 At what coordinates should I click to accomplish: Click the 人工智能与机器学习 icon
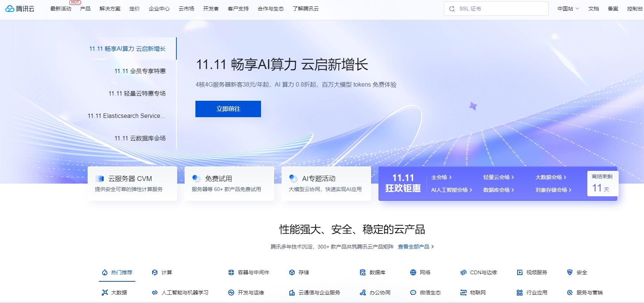click(x=155, y=293)
